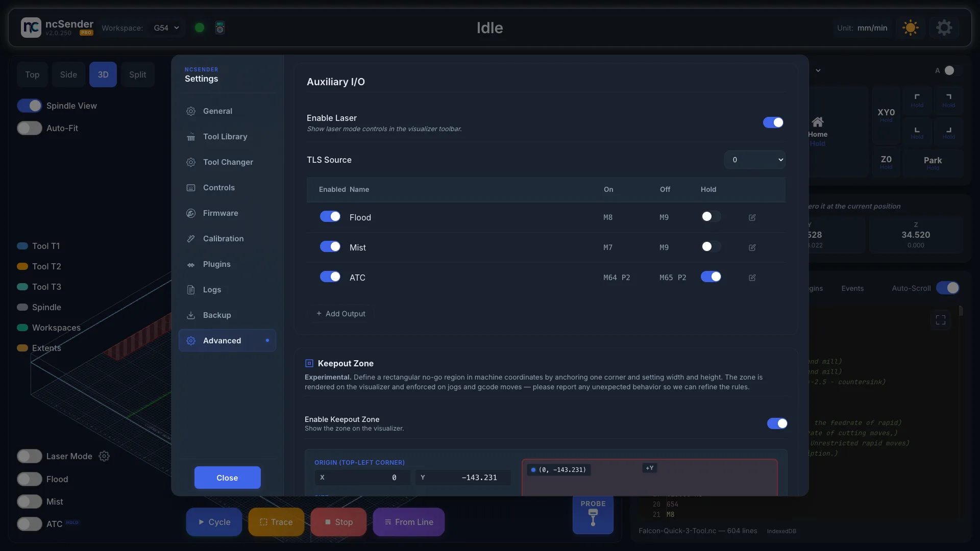Click the edit icon for Mist output
The height and width of the screenshot is (551, 980).
click(752, 247)
